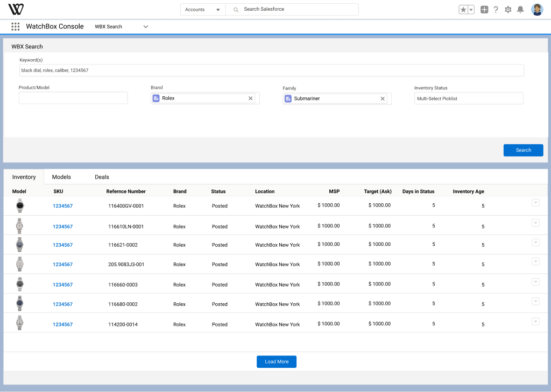551x392 pixels.
Task: Select reference number 116400GV-0001 cell
Action: (126, 206)
